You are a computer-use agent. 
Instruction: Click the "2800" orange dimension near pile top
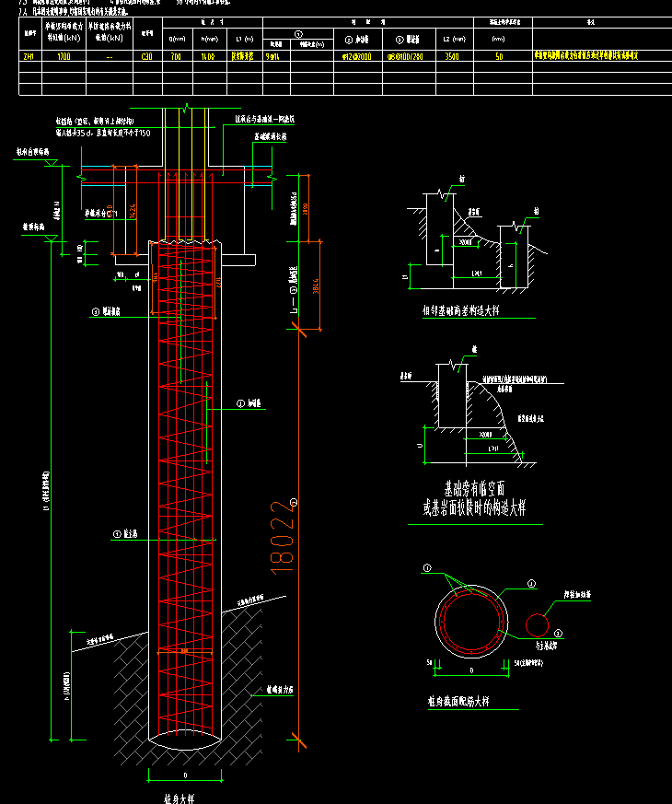click(306, 209)
